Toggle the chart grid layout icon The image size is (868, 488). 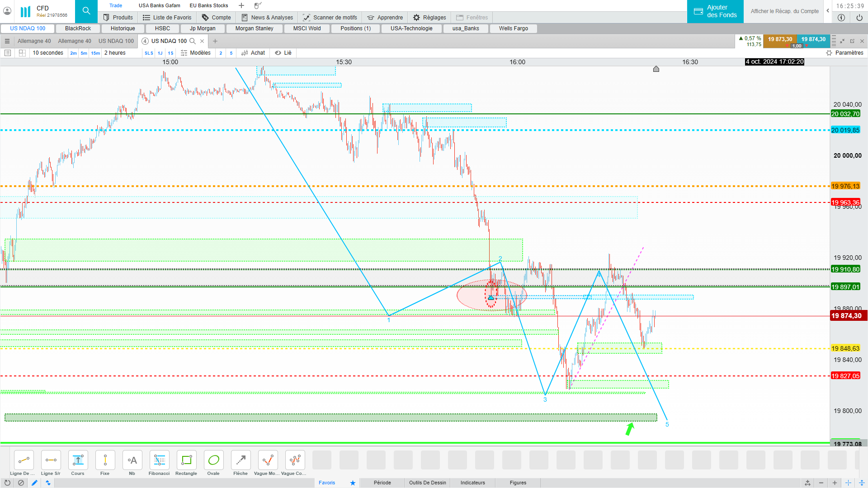(x=22, y=53)
